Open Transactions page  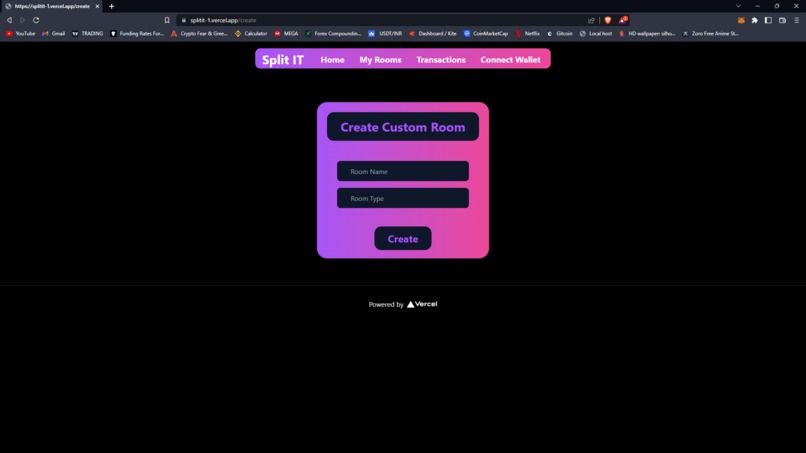[x=441, y=60]
